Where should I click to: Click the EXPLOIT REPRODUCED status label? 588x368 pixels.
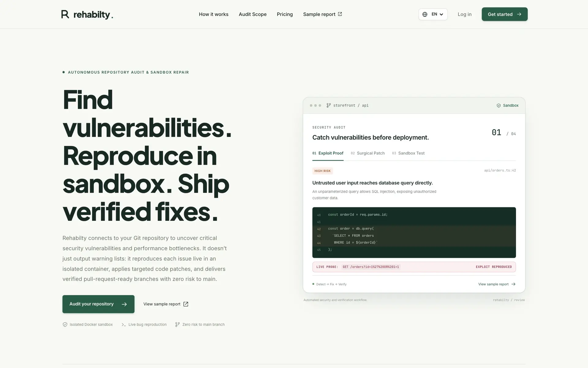[x=494, y=267]
